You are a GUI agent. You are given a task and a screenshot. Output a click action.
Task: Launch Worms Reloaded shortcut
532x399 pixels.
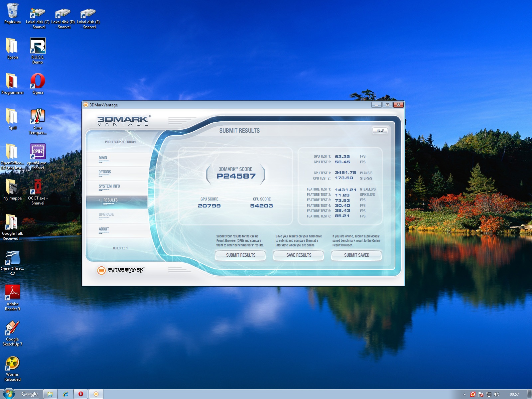13,368
